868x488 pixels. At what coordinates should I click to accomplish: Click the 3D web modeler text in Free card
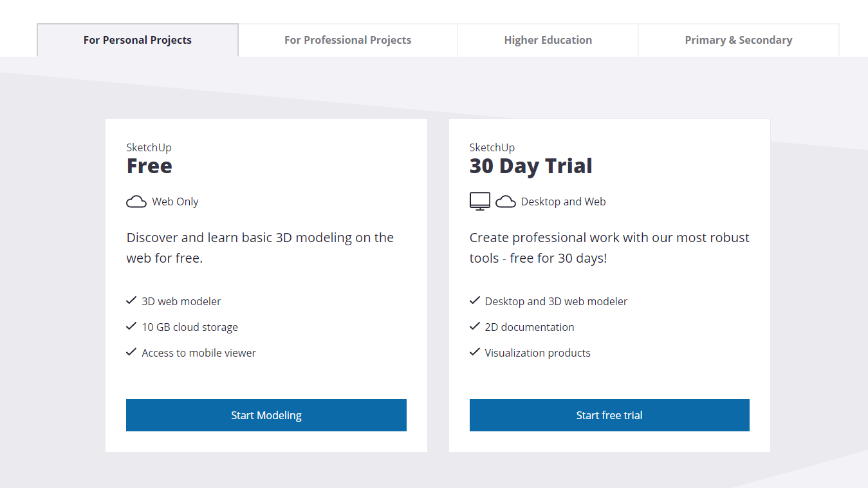coord(181,301)
